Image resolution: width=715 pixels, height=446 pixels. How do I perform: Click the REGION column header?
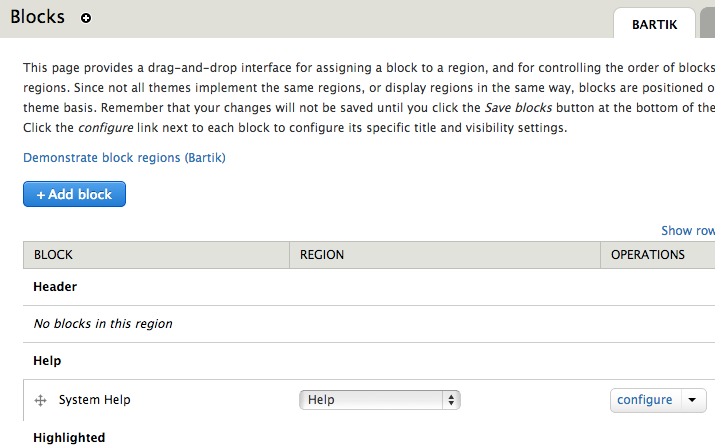[322, 255]
